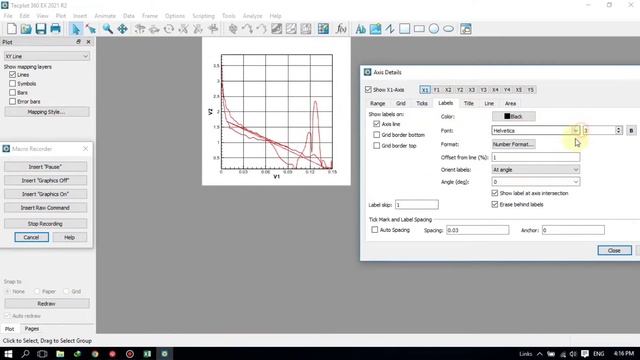Open Excel from the taskbar

tap(147, 354)
